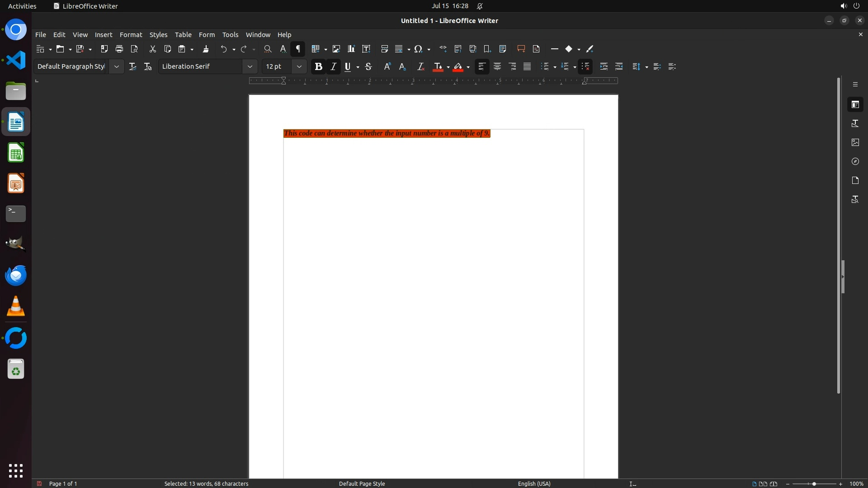
Task: Toggle formatting marks pilcrow button
Action: click(x=298, y=49)
